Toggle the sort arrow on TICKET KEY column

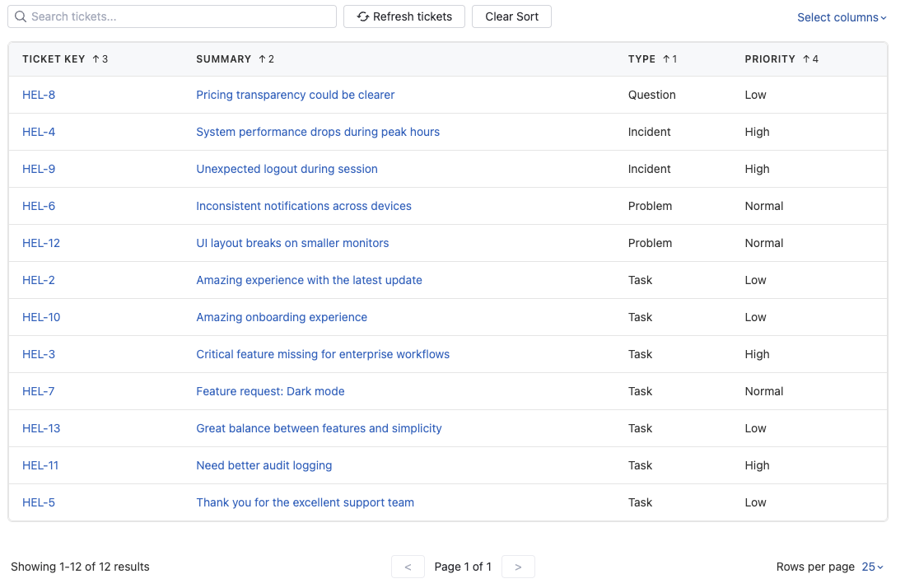coord(96,58)
